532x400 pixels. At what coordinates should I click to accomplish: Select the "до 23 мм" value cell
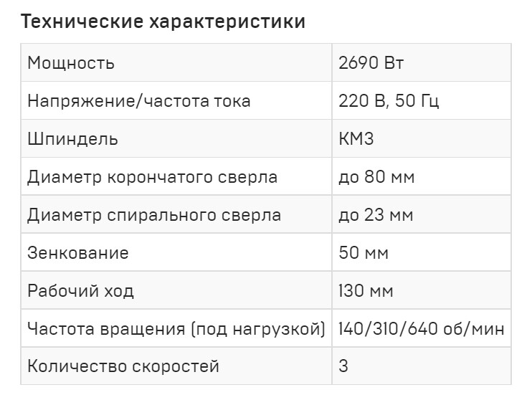[376, 215]
